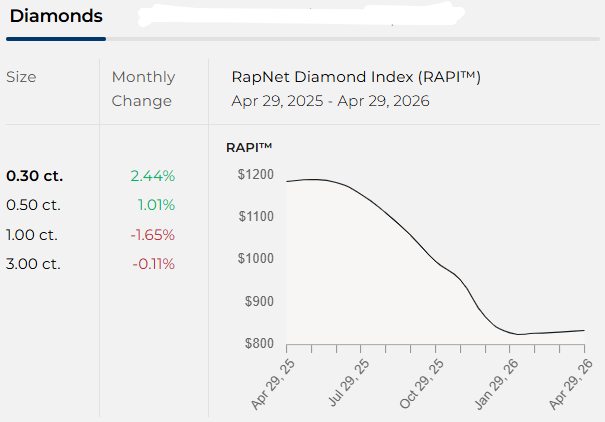This screenshot has width=605, height=422.
Task: Choose the 0.50 ct. diamond size
Action: tap(34, 205)
